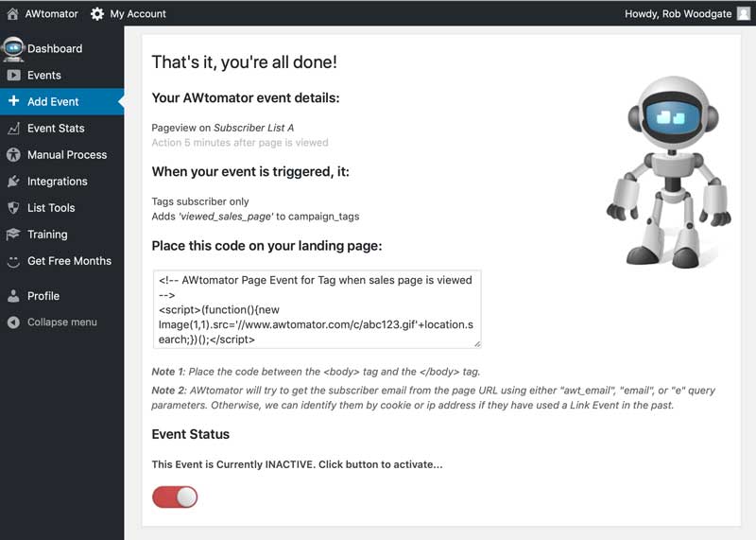The width and height of the screenshot is (756, 540).
Task: Click 'This Event is Currently INACTIVE' message
Action: click(297, 464)
